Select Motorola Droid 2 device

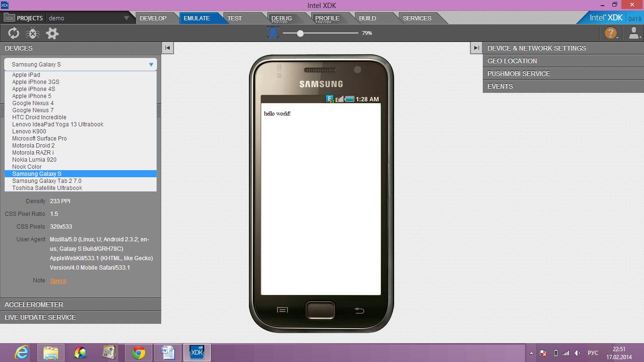click(x=81, y=146)
